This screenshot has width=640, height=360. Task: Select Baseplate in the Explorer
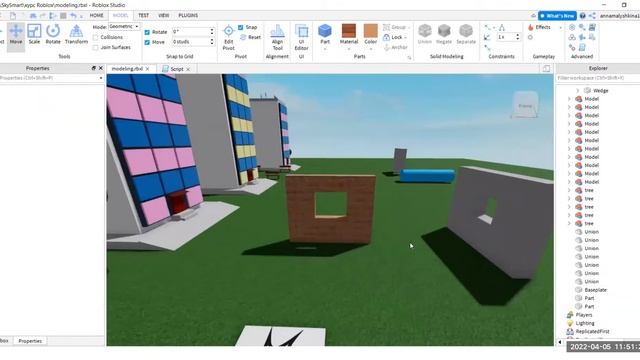[x=596, y=290]
